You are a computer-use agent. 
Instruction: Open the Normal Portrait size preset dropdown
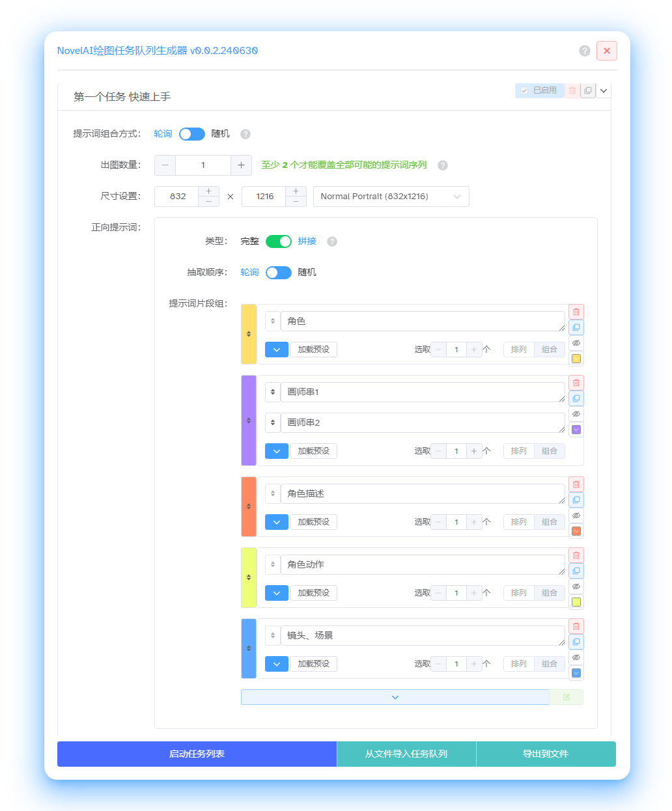coord(391,197)
